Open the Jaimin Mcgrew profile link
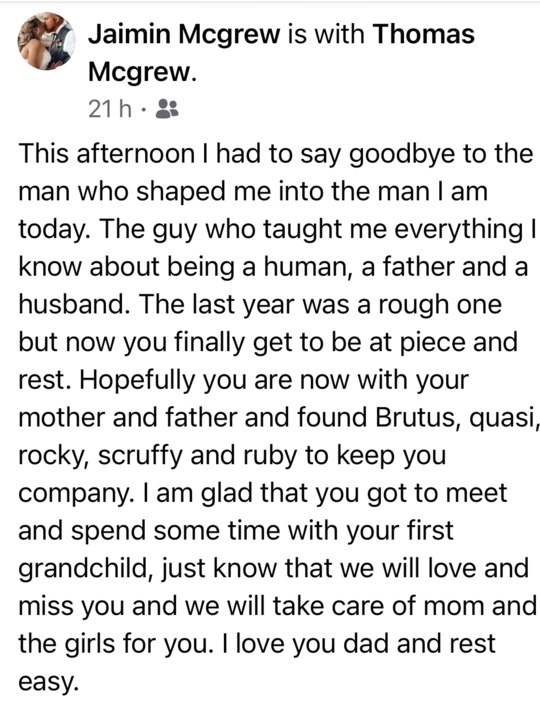Screen dimensions: 540x708 [184, 34]
